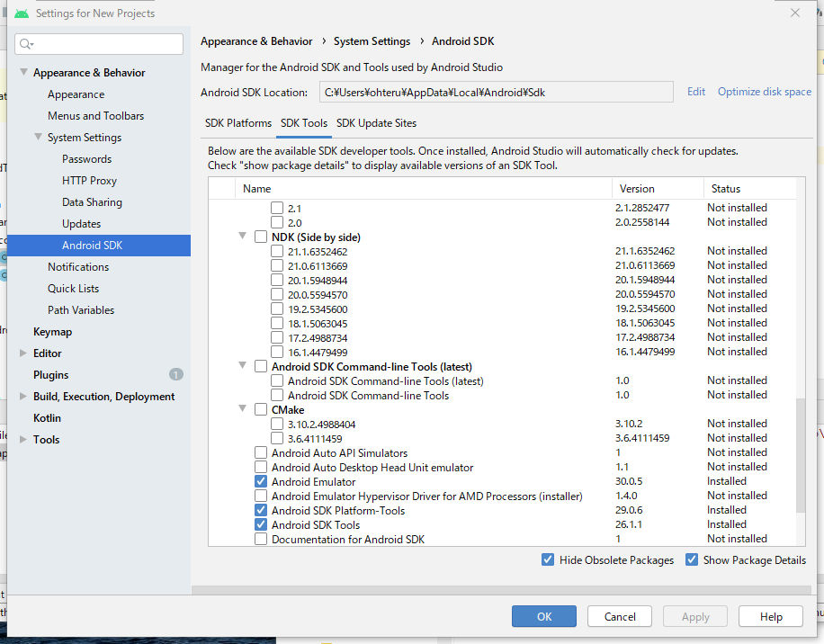
Task: Check the CMake group checkbox
Action: pos(261,409)
